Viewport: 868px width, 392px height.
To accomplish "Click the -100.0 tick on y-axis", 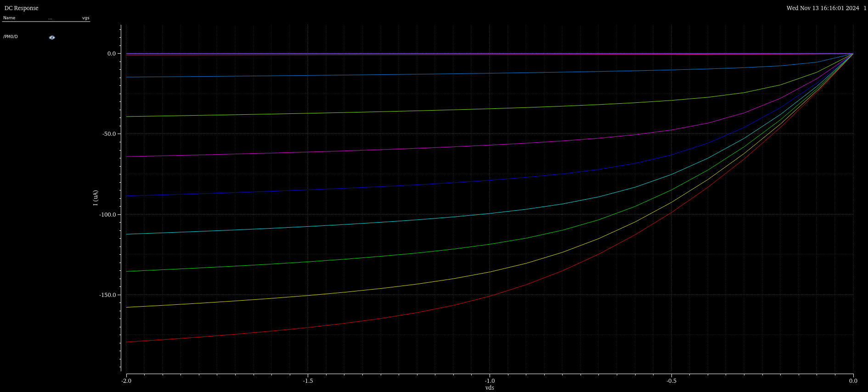I will pos(108,214).
